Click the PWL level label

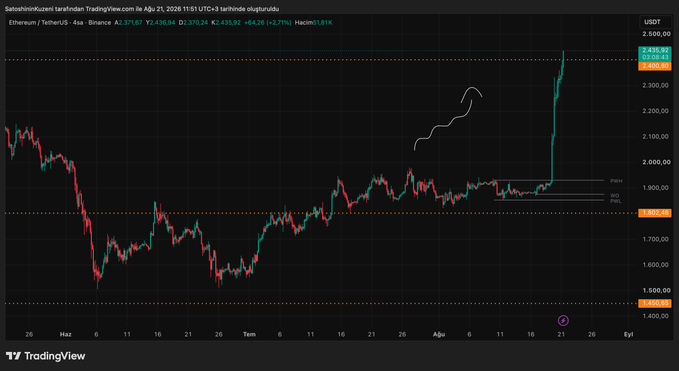click(x=616, y=201)
